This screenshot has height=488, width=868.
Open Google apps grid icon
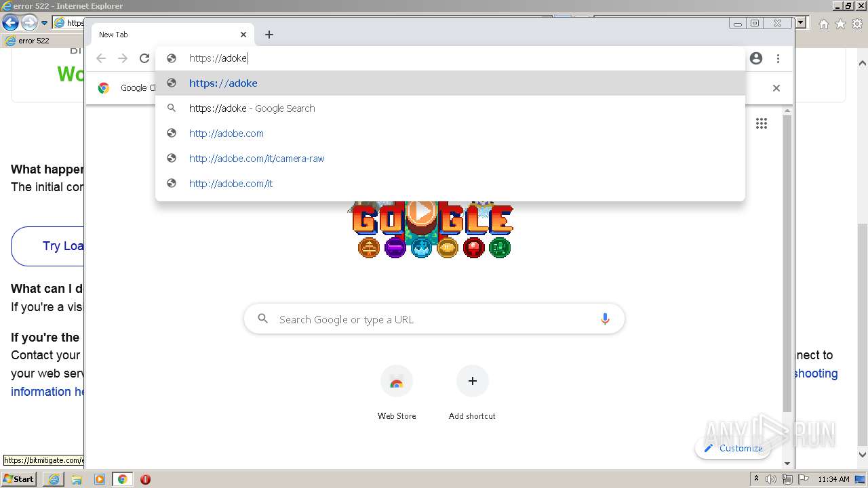(762, 123)
